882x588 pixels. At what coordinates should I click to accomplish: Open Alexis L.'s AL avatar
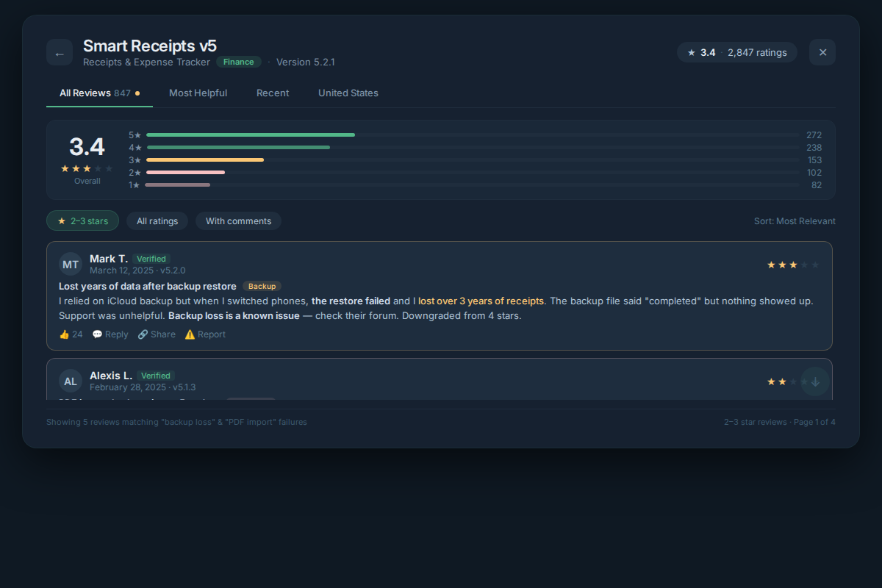pos(71,381)
